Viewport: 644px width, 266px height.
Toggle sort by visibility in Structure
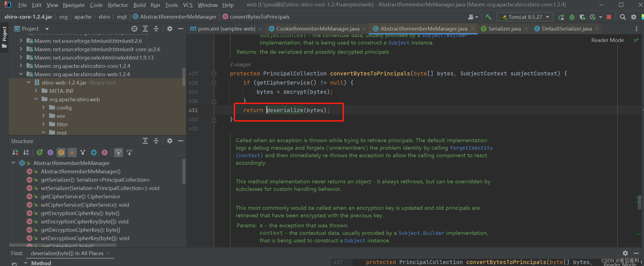pyautogui.click(x=15, y=152)
